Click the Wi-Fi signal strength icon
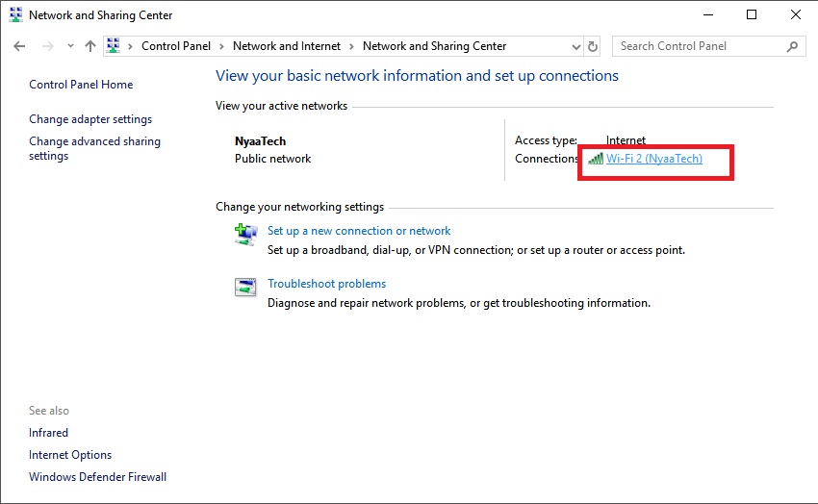 tap(596, 159)
